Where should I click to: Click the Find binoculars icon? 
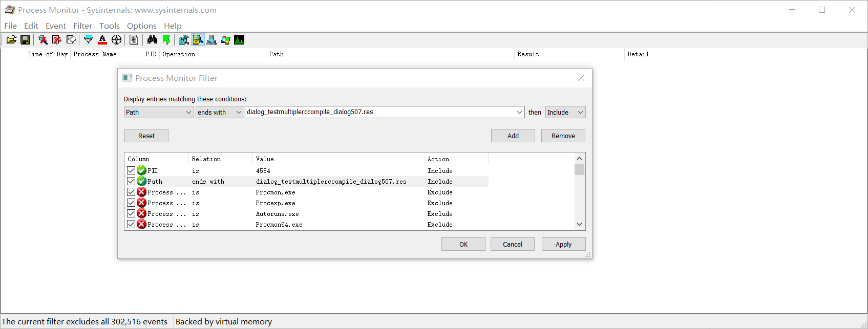pos(152,40)
